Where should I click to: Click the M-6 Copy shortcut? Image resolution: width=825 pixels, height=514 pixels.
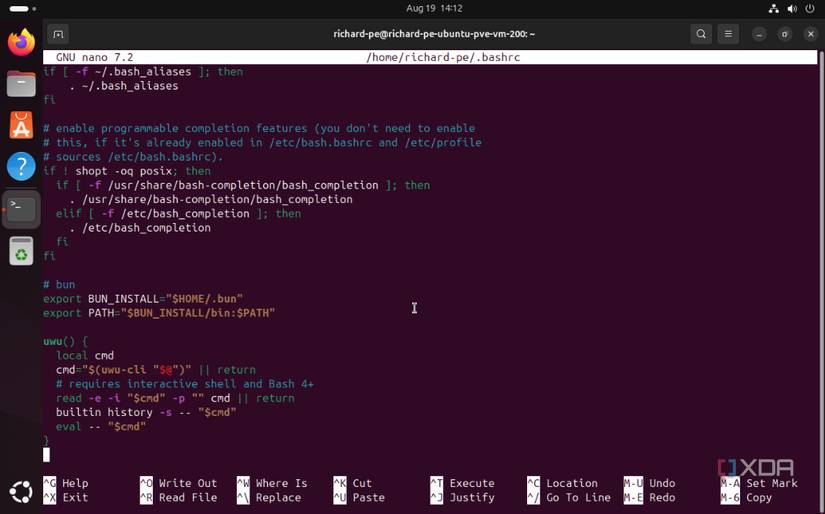click(746, 497)
